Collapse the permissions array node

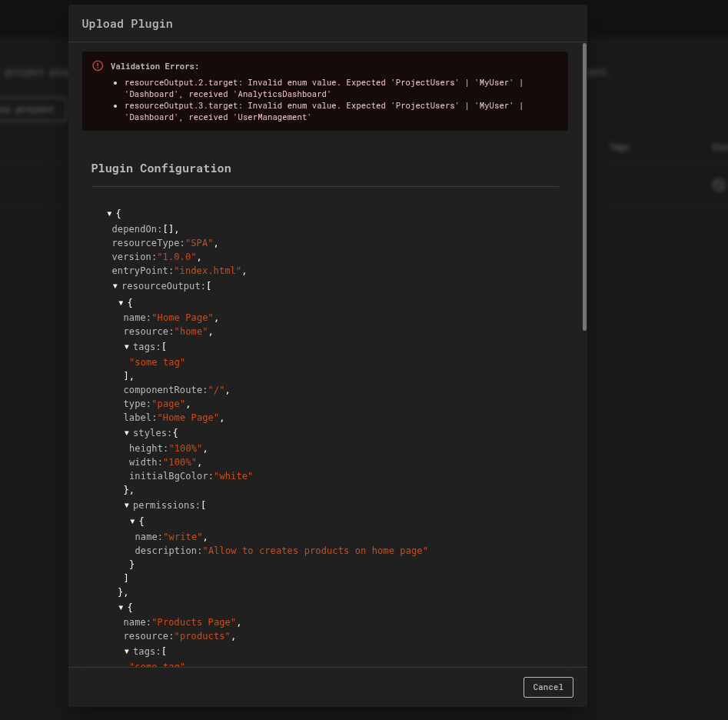click(x=127, y=505)
